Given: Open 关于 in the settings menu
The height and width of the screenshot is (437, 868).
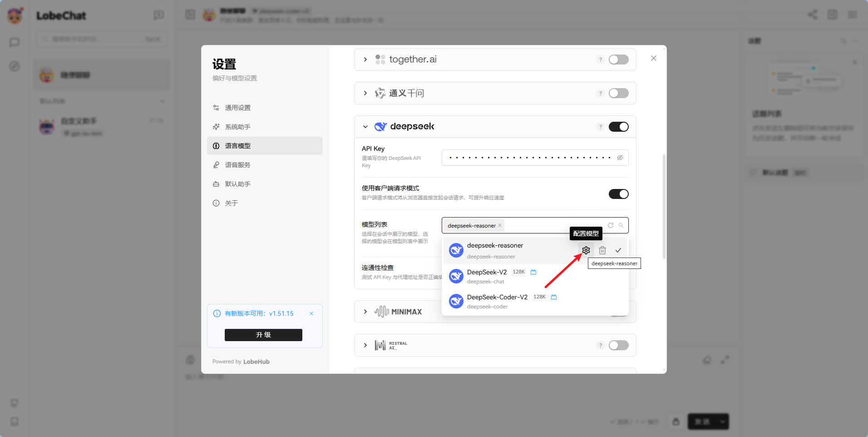Looking at the screenshot, I should click(x=265, y=203).
